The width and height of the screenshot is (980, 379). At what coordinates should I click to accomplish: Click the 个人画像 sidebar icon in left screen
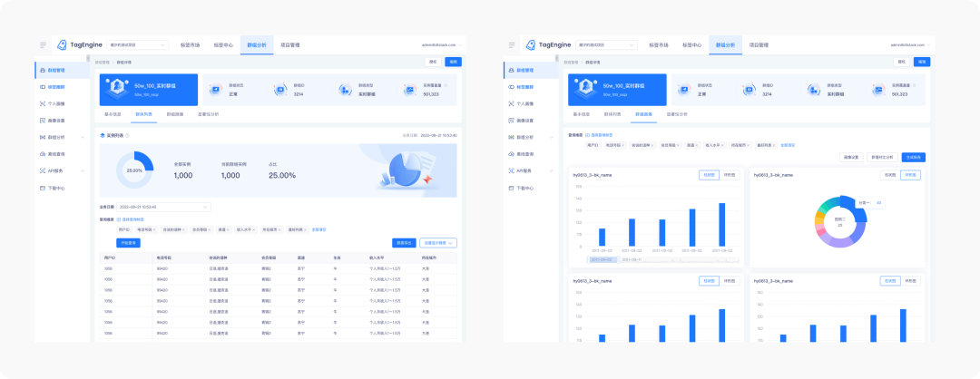click(x=42, y=103)
